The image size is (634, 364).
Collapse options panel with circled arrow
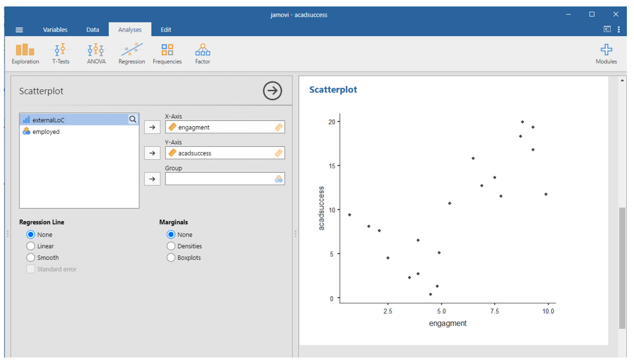click(x=272, y=91)
